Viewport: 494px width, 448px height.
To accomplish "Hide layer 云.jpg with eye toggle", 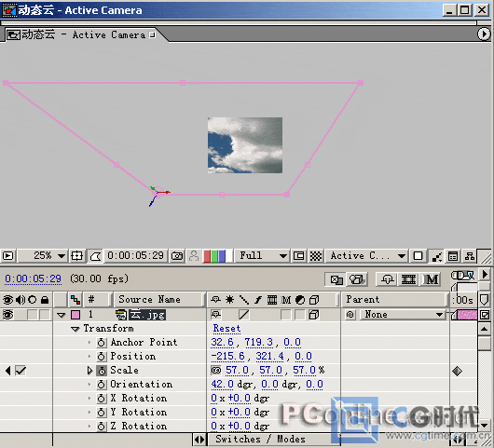I will tap(7, 315).
